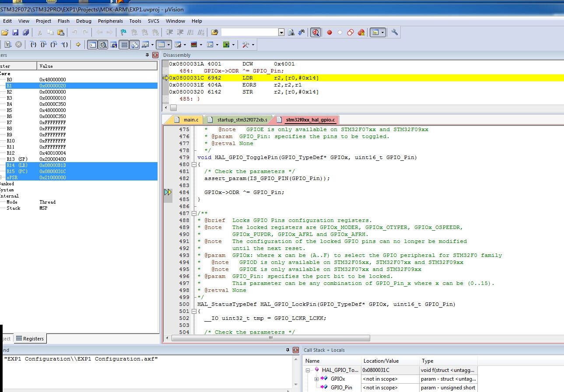Screen dimensions: 564x392
Task: Click the Run to Cursor Line icon
Action: tap(64, 45)
